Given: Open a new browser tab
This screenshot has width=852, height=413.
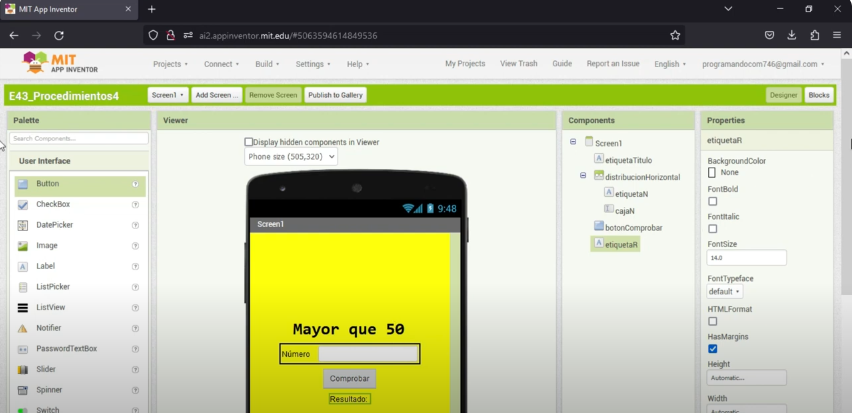Looking at the screenshot, I should (152, 9).
